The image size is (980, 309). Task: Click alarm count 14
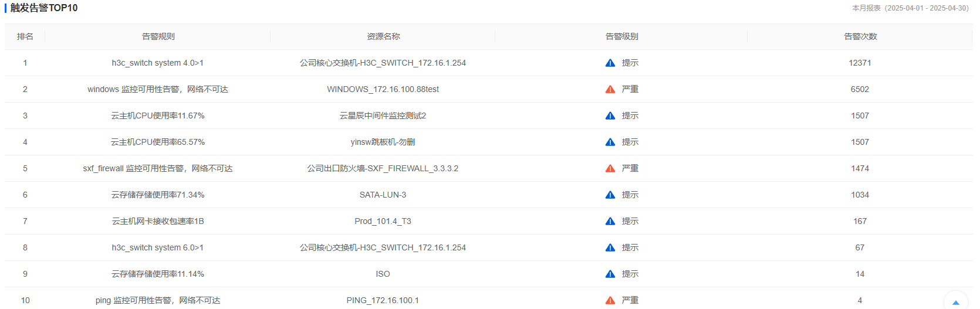860,274
